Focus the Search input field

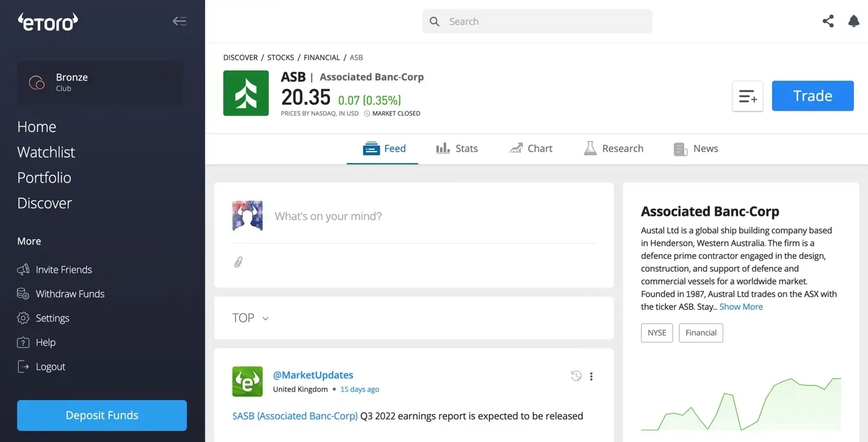click(537, 21)
